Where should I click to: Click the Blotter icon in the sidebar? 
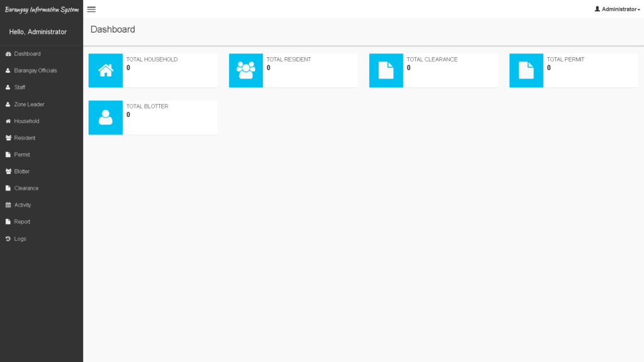point(8,171)
